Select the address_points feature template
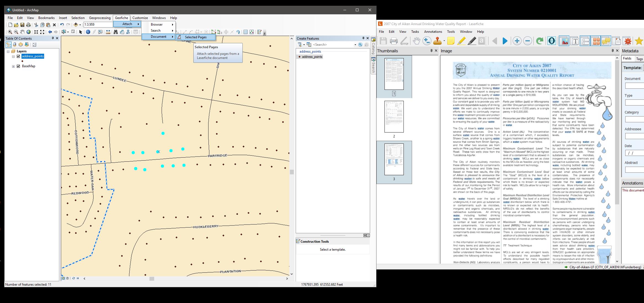Image resolution: width=644 pixels, height=303 pixels. click(x=312, y=57)
